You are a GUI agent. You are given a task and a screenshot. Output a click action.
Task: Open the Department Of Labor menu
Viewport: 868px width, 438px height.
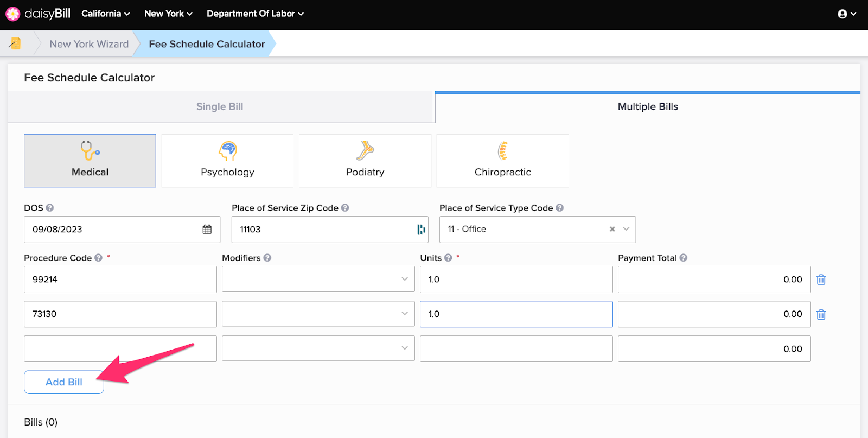tap(255, 14)
